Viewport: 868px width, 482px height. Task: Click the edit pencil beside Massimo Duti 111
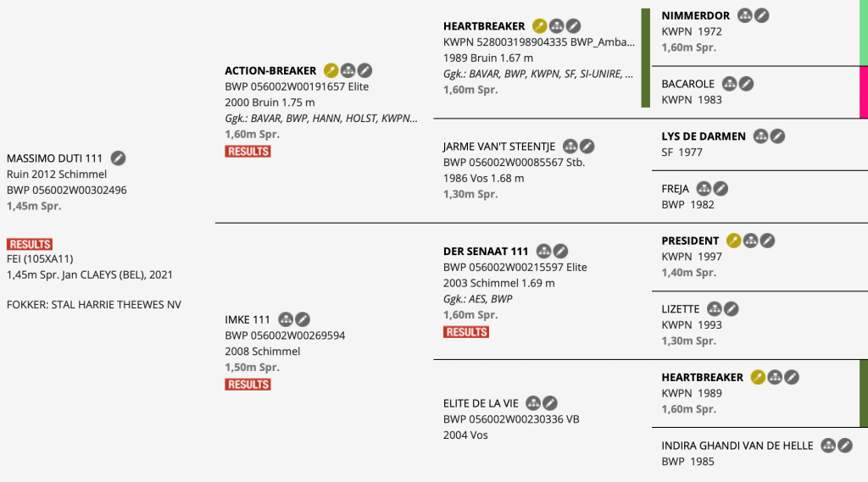(x=119, y=158)
